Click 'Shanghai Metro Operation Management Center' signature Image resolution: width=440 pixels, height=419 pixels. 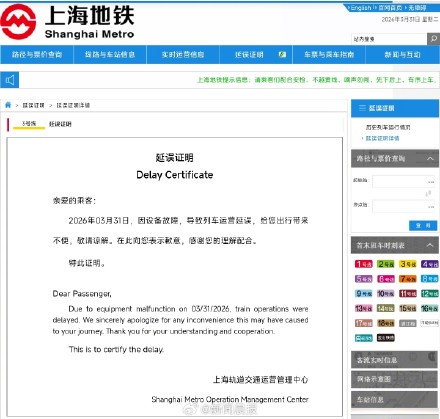pyautogui.click(x=230, y=399)
